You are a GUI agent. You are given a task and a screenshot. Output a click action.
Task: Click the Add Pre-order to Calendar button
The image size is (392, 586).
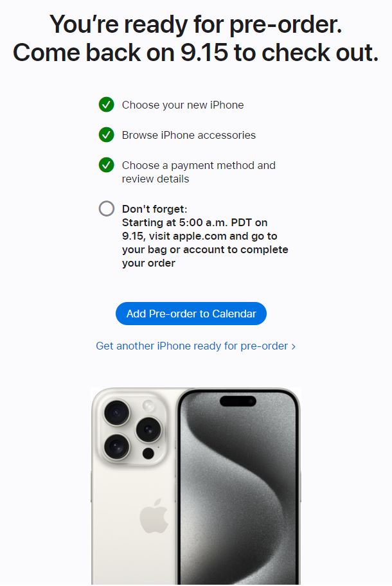(191, 314)
